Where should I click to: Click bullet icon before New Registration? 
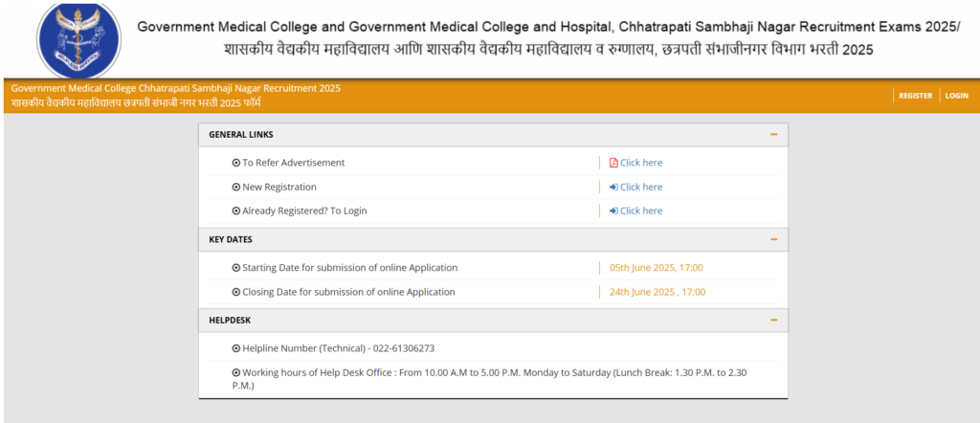[x=235, y=187]
